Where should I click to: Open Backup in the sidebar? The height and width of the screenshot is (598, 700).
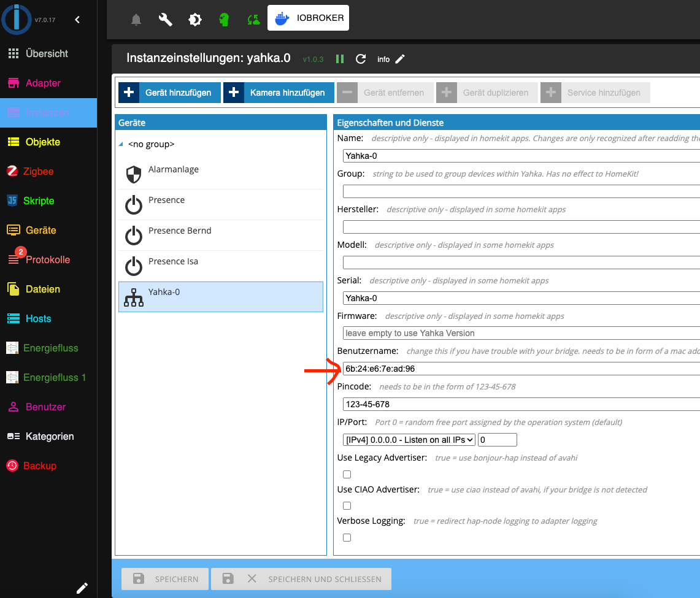click(x=48, y=466)
